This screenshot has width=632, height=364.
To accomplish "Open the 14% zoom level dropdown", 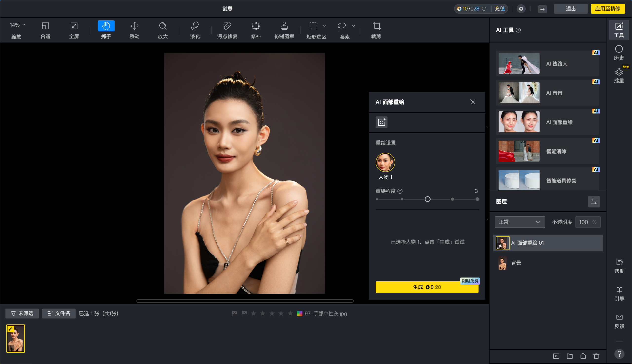I will tap(17, 25).
